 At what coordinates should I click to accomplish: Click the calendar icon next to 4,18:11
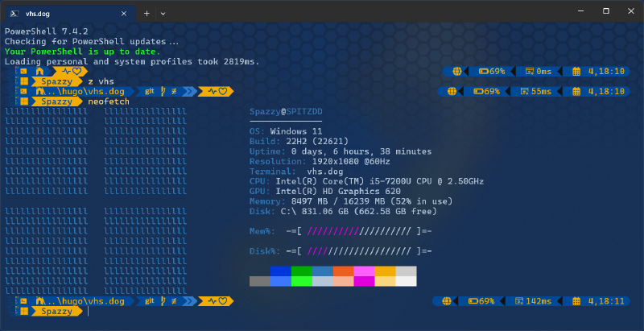tap(576, 301)
